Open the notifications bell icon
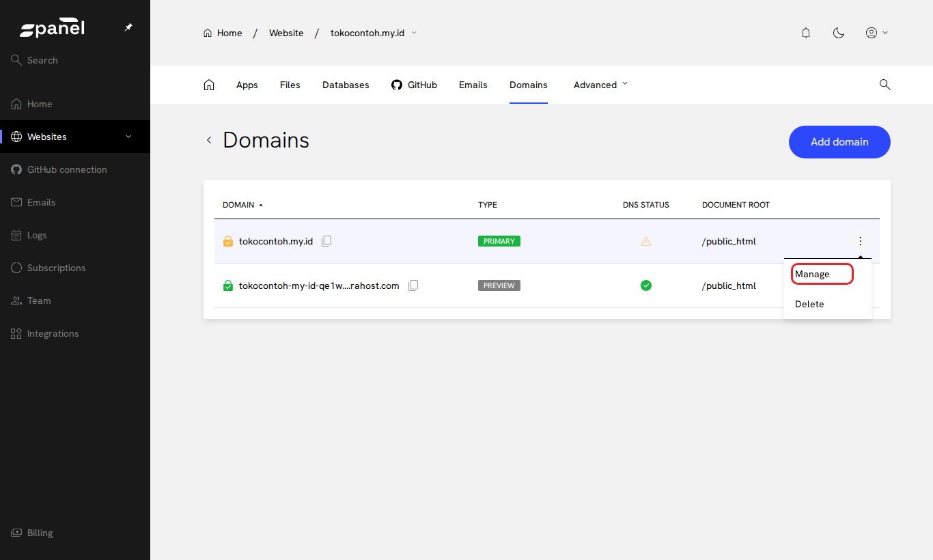This screenshot has width=933, height=560. 806,33
